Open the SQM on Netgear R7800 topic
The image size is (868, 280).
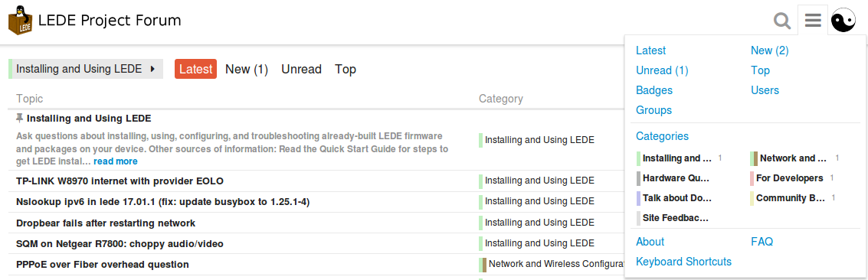click(x=120, y=243)
